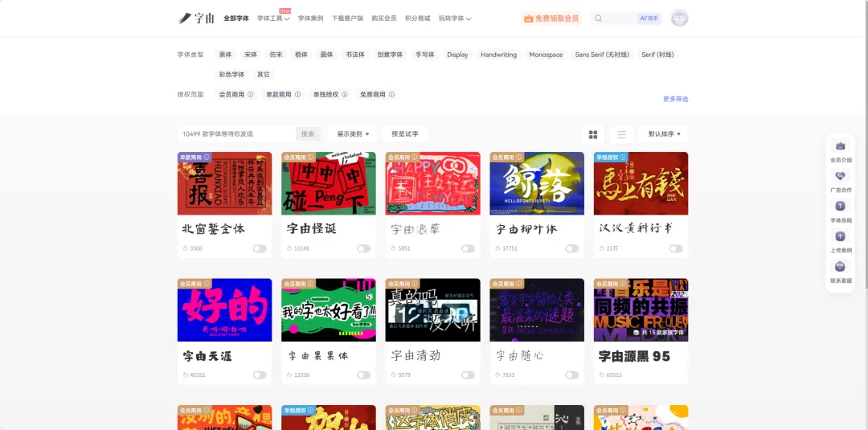The image size is (868, 430).
Task: Switch to list view icon
Action: (621, 134)
